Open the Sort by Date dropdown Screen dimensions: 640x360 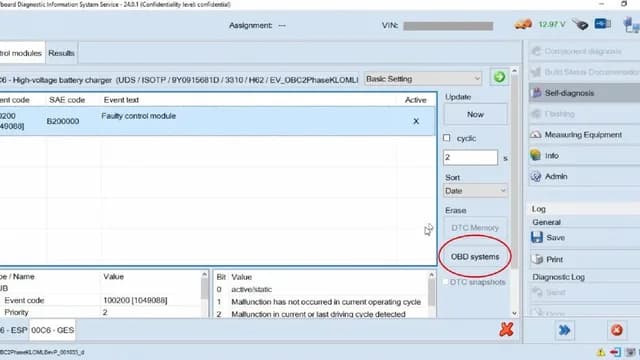coord(476,191)
